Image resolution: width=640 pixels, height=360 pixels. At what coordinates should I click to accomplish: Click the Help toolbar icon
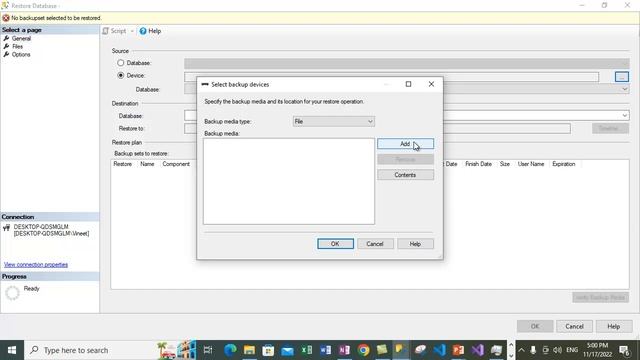click(x=143, y=31)
